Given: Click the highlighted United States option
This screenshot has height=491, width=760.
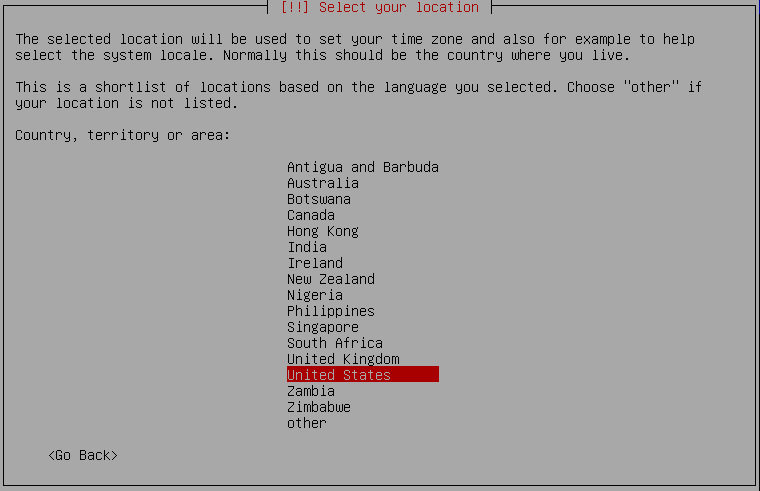Looking at the screenshot, I should [x=363, y=375].
